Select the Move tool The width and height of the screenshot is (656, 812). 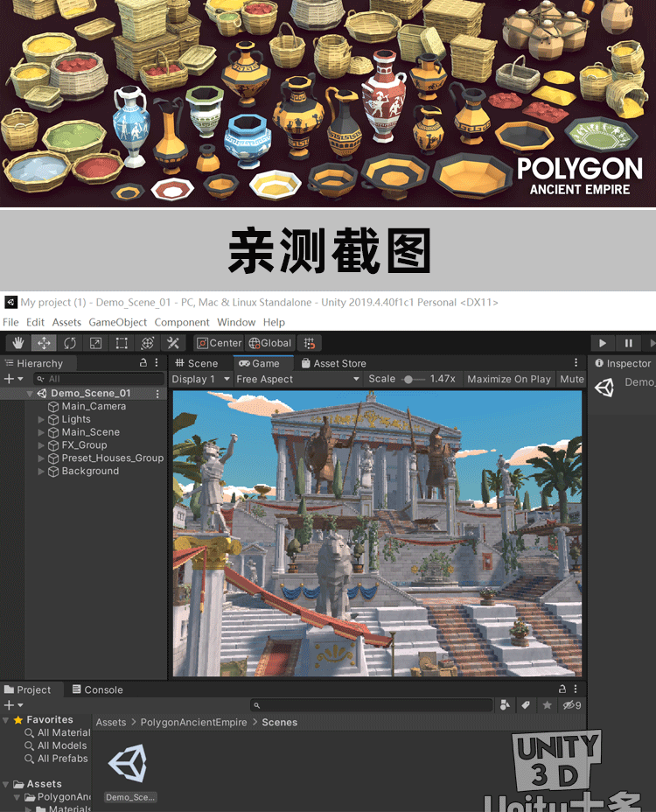coord(44,343)
